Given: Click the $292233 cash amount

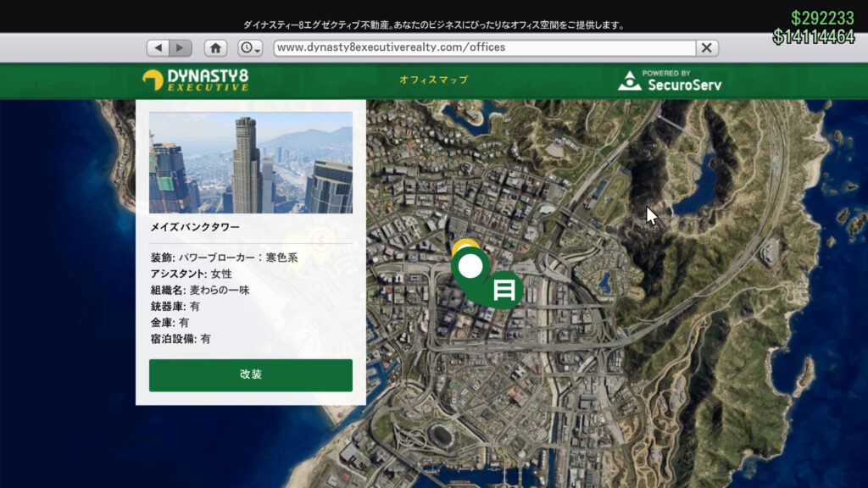Looking at the screenshot, I should 822,19.
